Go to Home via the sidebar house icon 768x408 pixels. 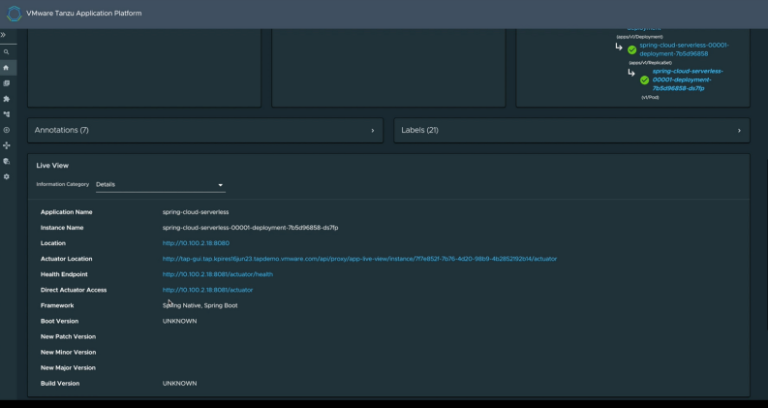(6, 68)
